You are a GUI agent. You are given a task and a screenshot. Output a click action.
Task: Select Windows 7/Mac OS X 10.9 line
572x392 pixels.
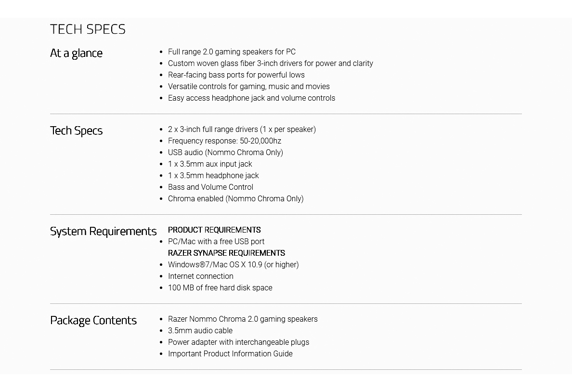click(x=233, y=264)
